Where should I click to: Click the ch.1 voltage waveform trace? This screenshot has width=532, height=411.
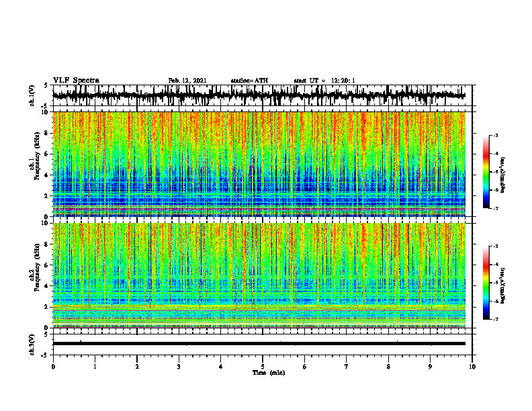click(259, 95)
